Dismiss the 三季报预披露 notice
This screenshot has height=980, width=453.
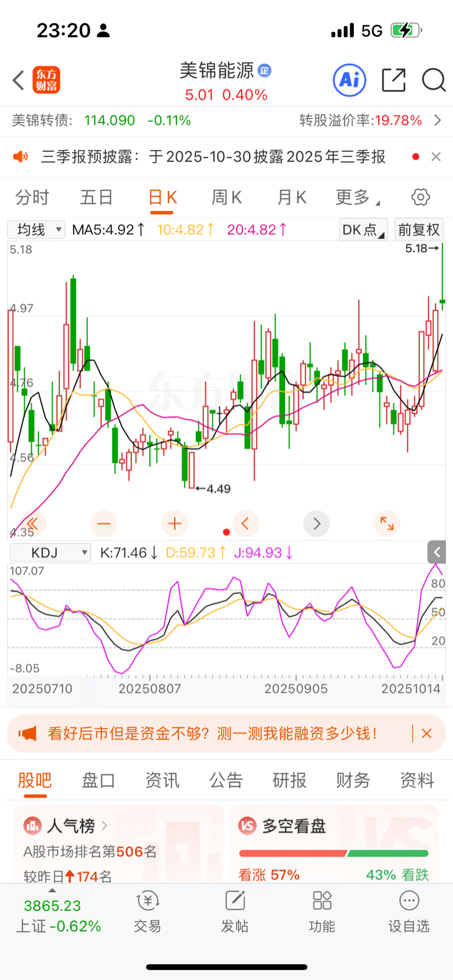pyautogui.click(x=436, y=156)
